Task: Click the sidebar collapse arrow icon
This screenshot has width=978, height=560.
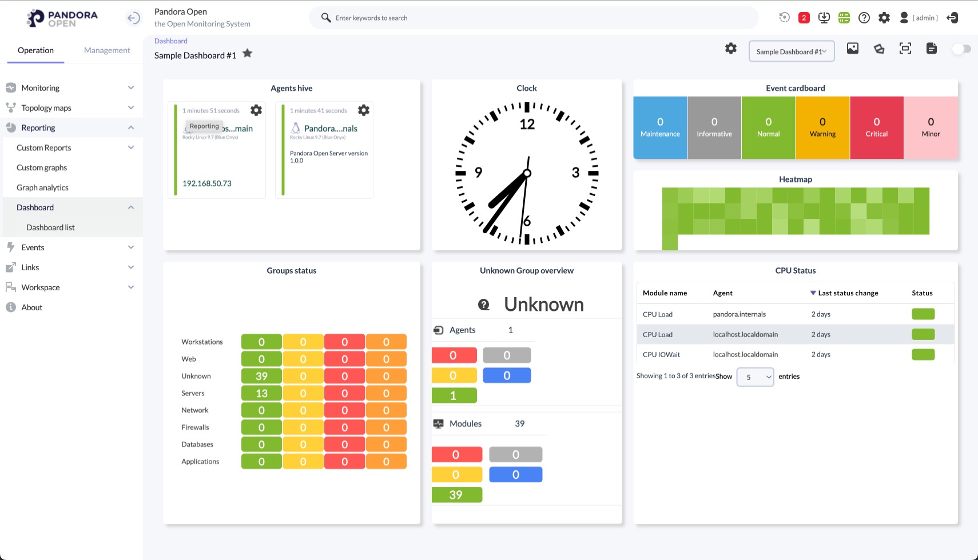Action: [x=133, y=18]
